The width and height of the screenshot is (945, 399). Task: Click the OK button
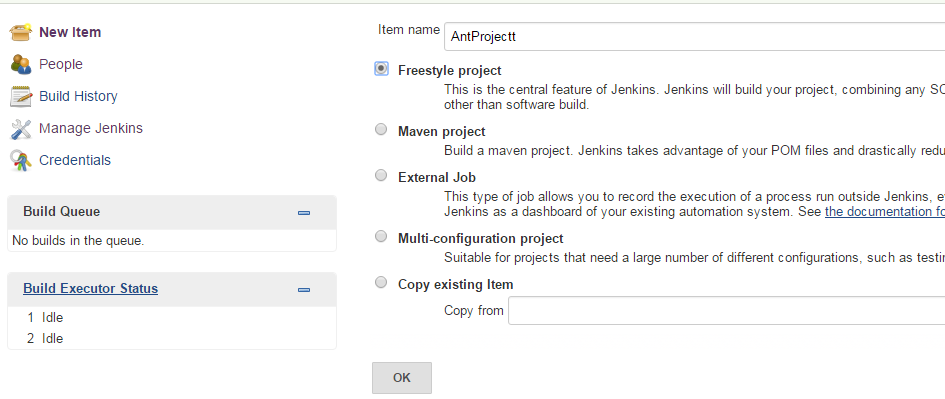401,378
